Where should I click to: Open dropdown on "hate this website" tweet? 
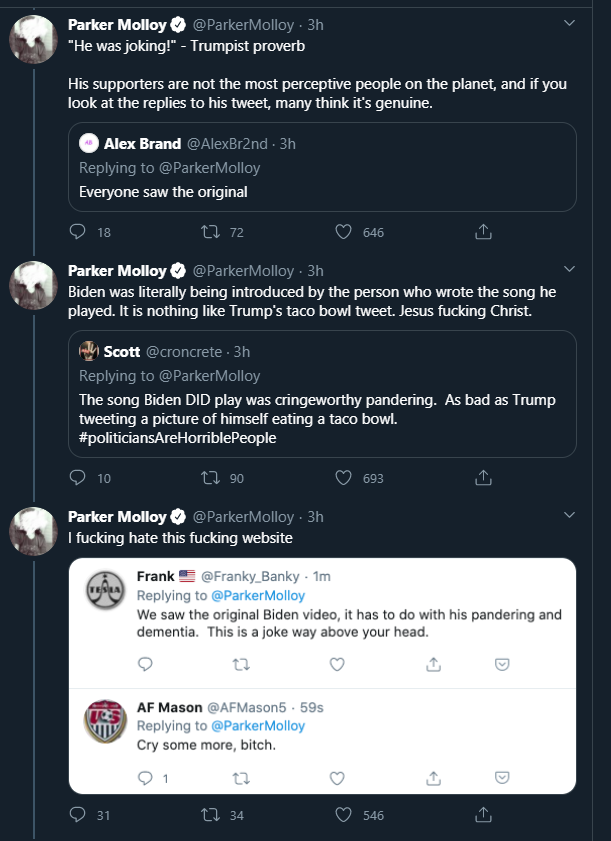(x=569, y=515)
